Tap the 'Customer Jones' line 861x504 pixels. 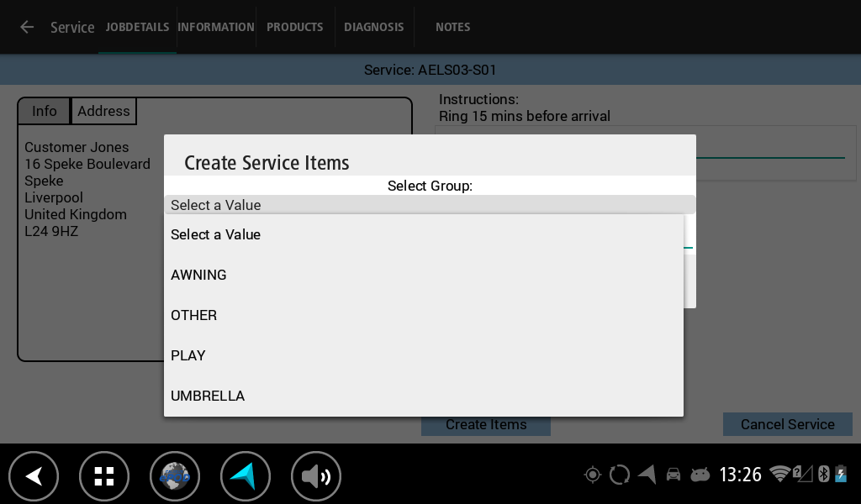coord(77,148)
